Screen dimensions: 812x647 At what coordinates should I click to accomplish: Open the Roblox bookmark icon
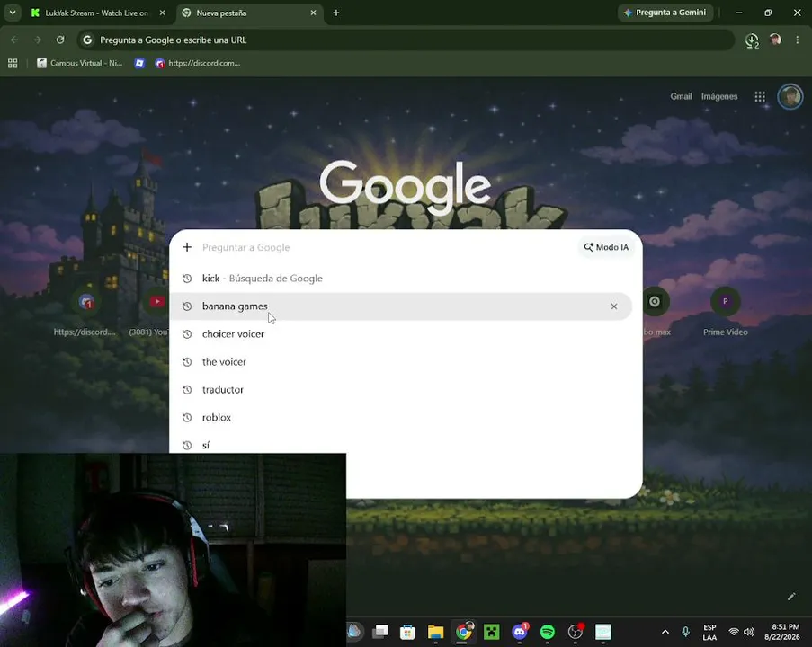(139, 63)
